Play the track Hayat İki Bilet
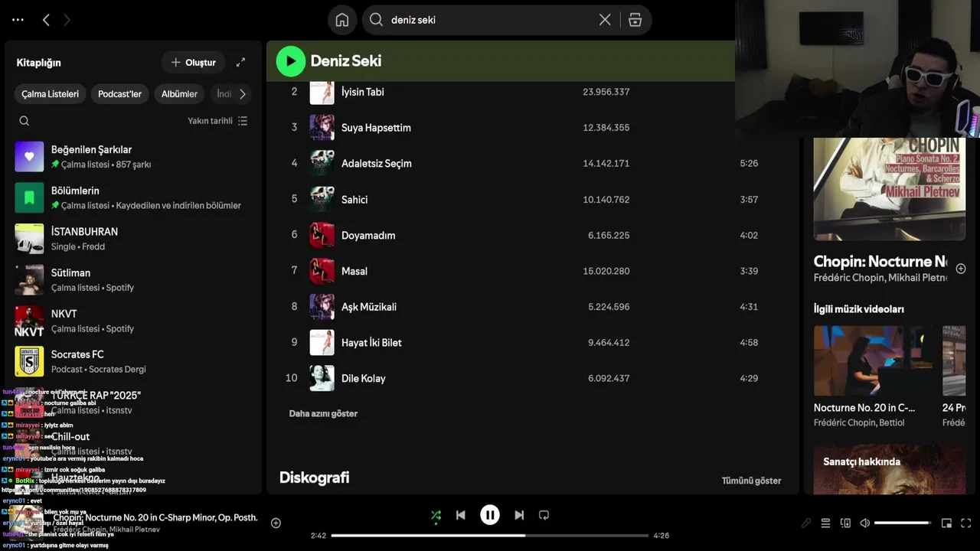 point(371,343)
